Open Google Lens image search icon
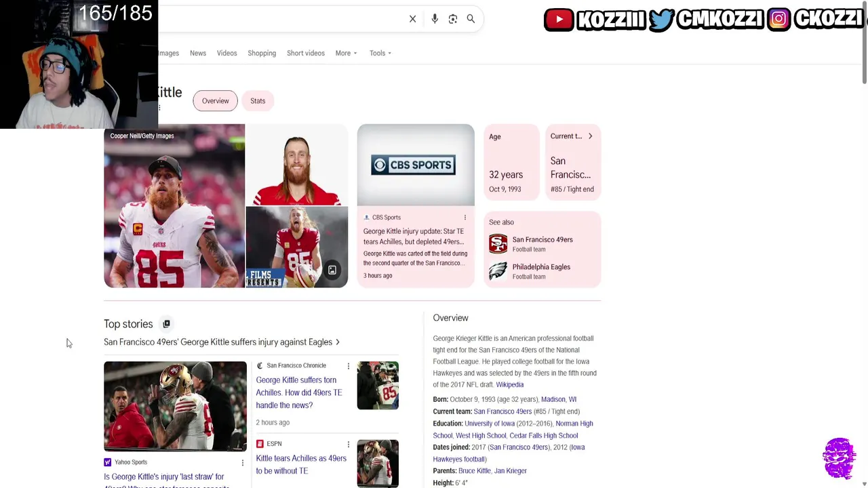Viewport: 868px width, 488px height. (453, 19)
